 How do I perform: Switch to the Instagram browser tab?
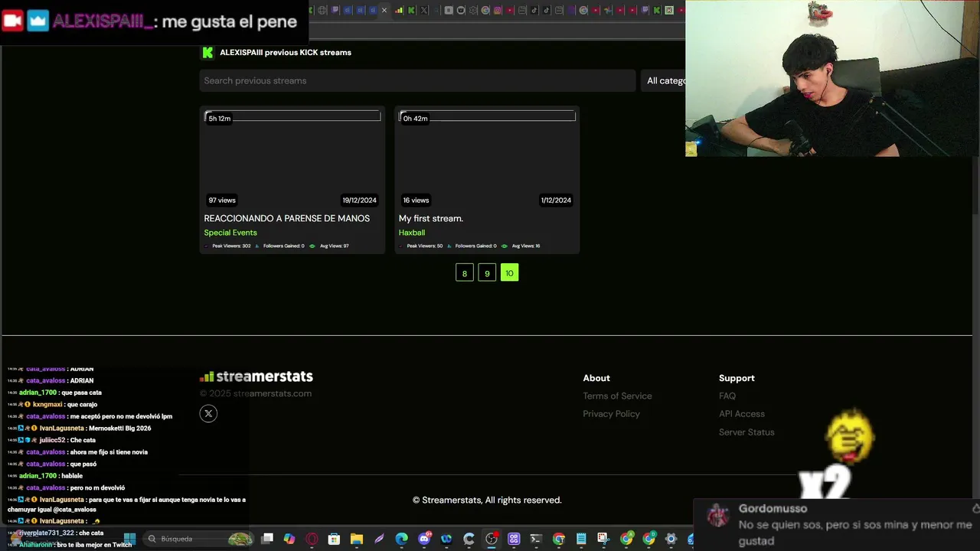[x=498, y=10]
